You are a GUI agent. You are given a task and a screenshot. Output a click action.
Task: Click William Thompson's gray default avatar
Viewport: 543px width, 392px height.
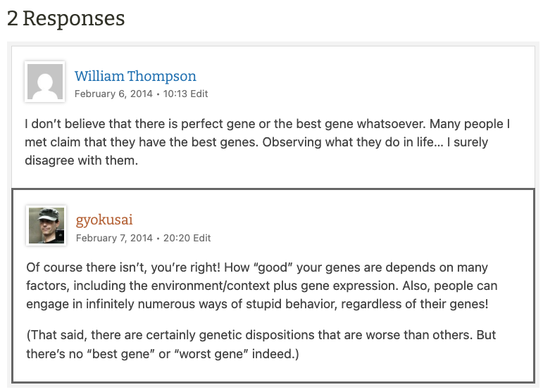tap(45, 81)
